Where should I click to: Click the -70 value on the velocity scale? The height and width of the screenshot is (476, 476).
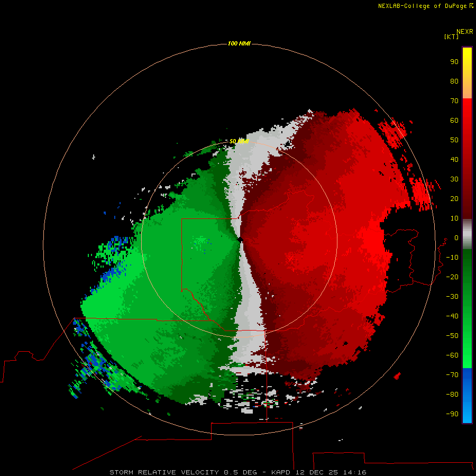pyautogui.click(x=452, y=375)
